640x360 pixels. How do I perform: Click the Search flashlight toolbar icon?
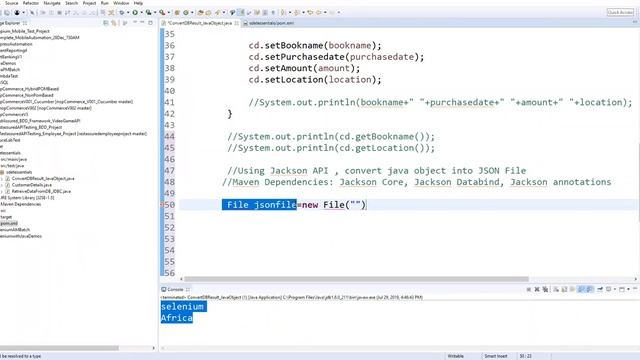pyautogui.click(x=218, y=12)
